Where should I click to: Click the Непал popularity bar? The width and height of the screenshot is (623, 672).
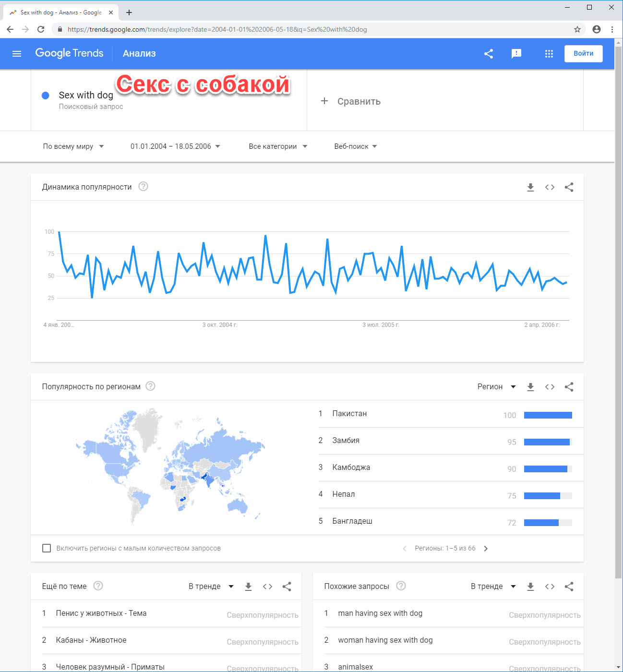point(548,496)
